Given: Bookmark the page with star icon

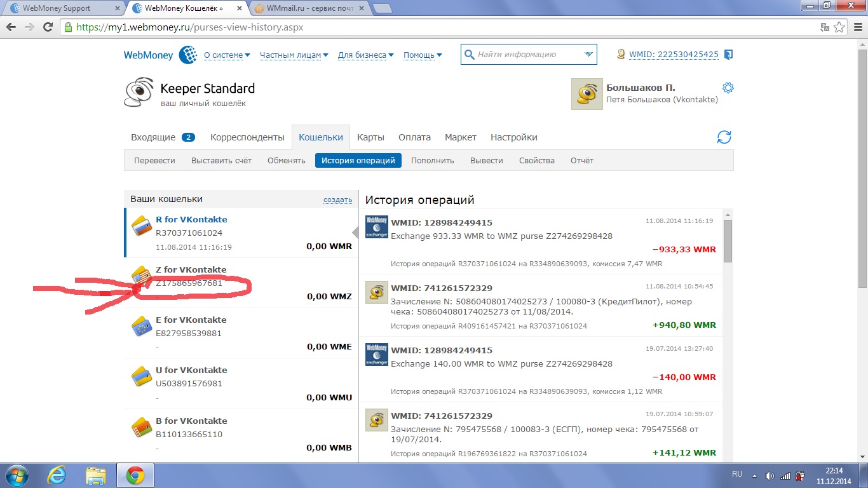Looking at the screenshot, I should tap(839, 27).
